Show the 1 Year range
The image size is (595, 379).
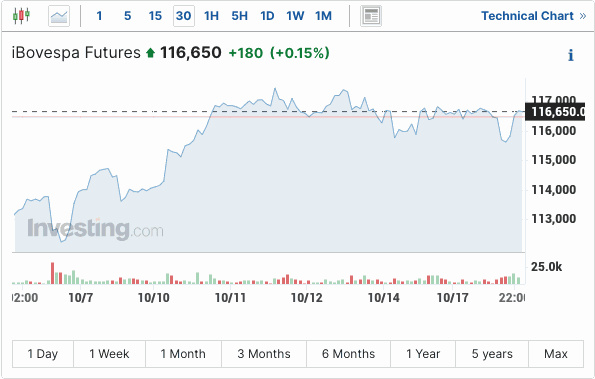[423, 354]
